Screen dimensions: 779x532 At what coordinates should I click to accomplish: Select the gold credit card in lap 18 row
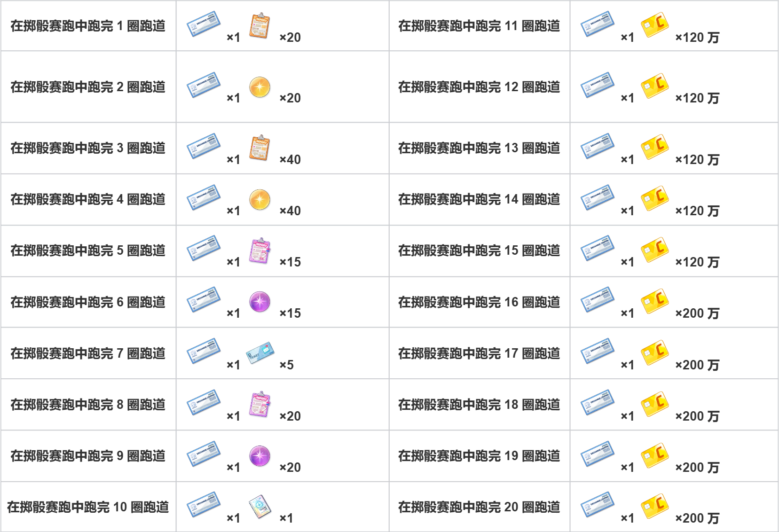[655, 404]
